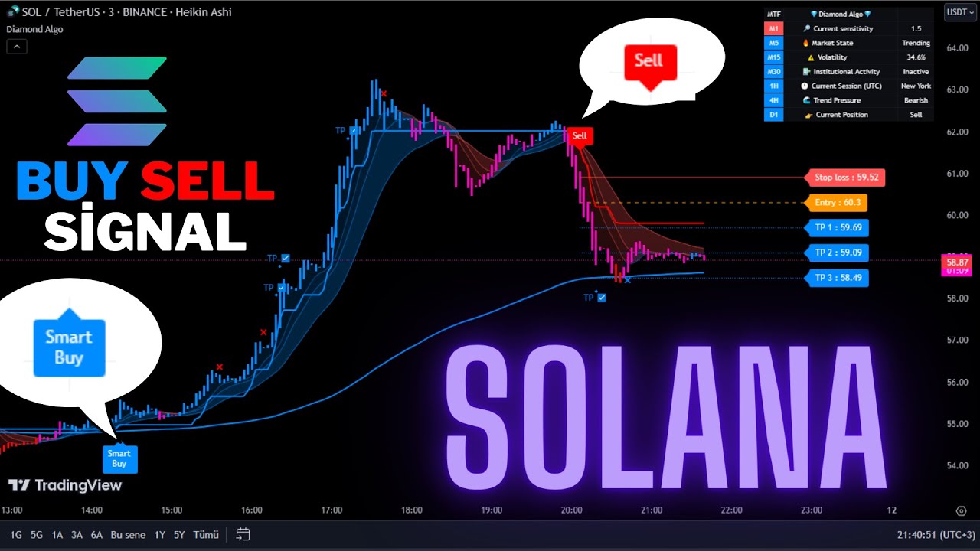The height and width of the screenshot is (551, 980).
Task: Open chart settings gear in the bottom-right corner
Action: pyautogui.click(x=962, y=510)
